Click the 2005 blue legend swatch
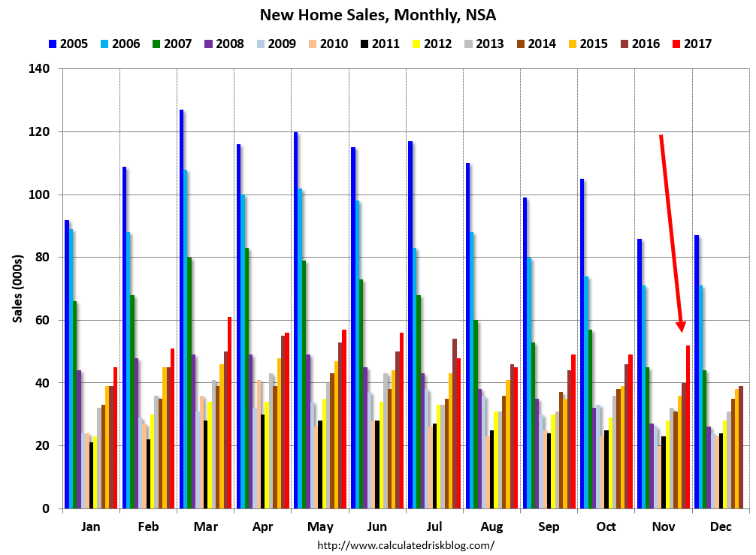Screen dimensions: 756x555 coord(53,44)
